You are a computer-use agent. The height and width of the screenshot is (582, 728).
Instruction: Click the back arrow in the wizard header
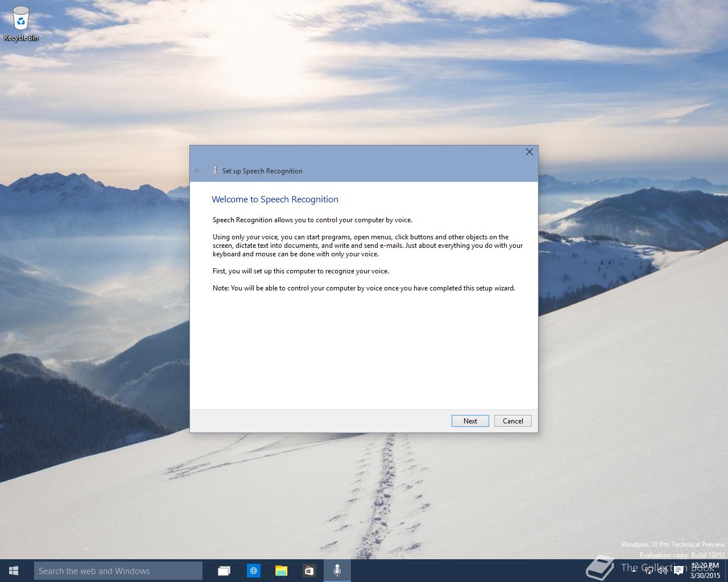198,171
